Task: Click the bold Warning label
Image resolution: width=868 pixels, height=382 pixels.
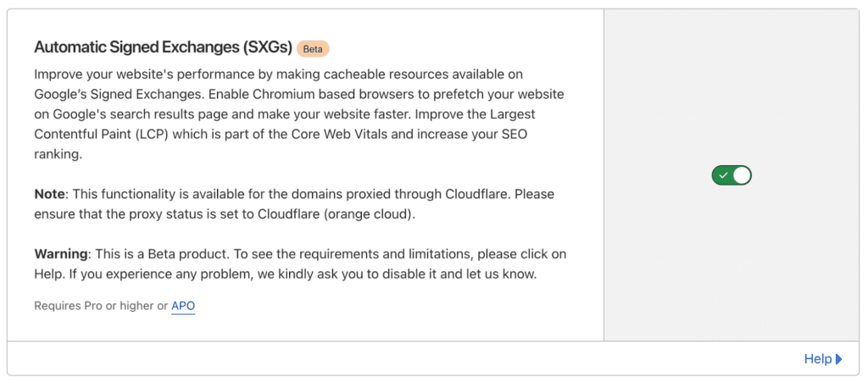Action: click(x=60, y=254)
